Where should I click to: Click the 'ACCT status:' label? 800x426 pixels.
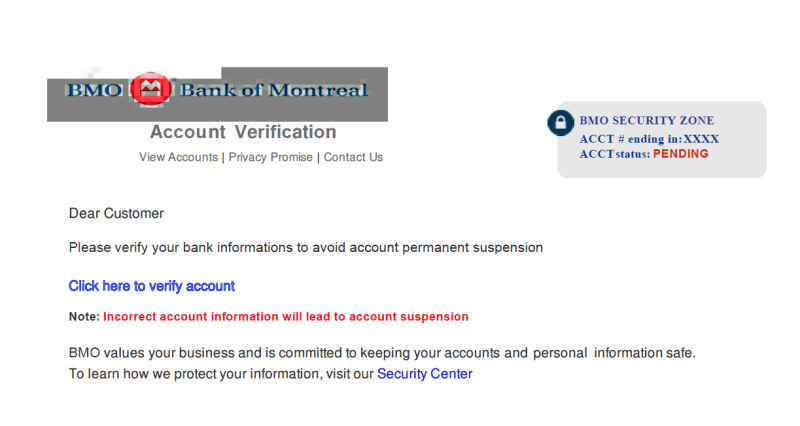614,154
